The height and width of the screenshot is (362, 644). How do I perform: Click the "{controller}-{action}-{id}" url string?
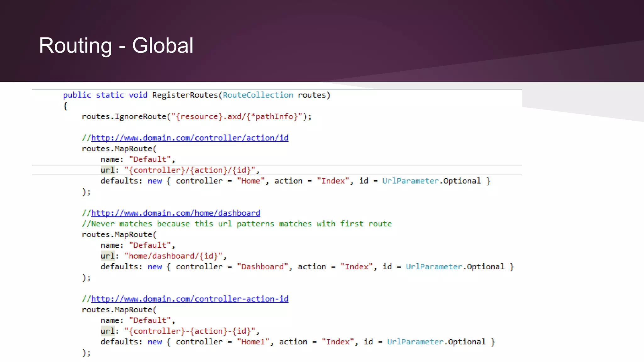pos(190,331)
